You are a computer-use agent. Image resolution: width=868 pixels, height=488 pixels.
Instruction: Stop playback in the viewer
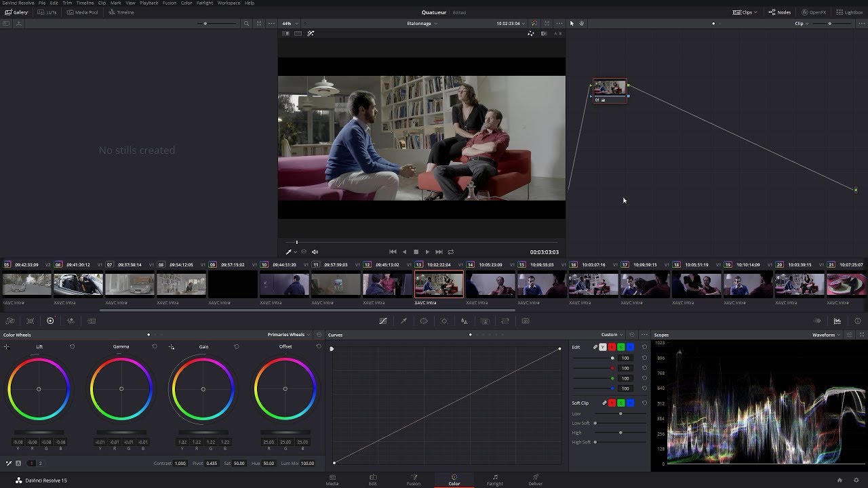416,252
